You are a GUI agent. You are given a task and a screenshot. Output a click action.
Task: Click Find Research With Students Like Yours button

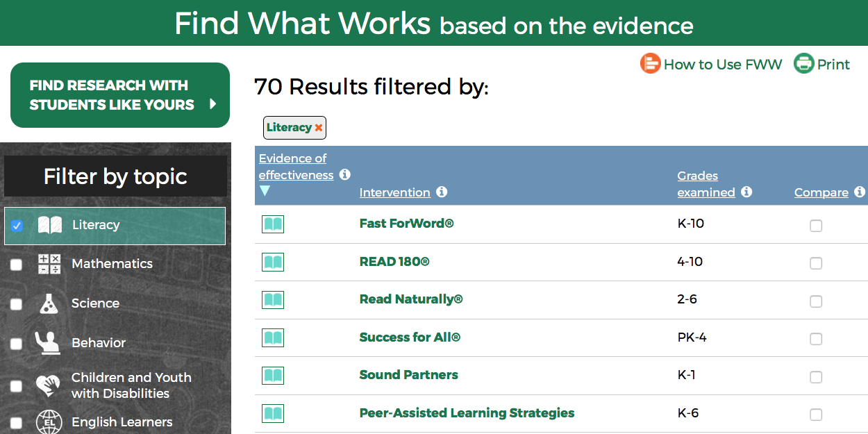pyautogui.click(x=120, y=95)
